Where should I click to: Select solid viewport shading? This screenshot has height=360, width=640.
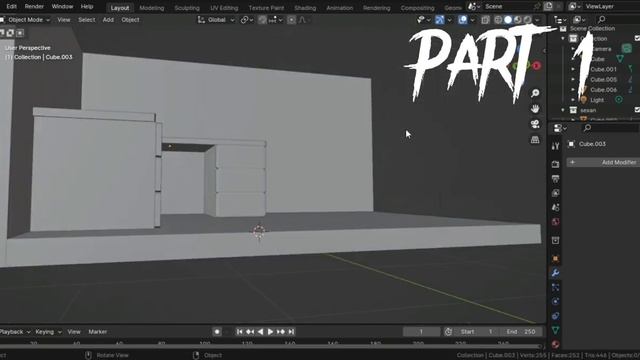(x=508, y=20)
